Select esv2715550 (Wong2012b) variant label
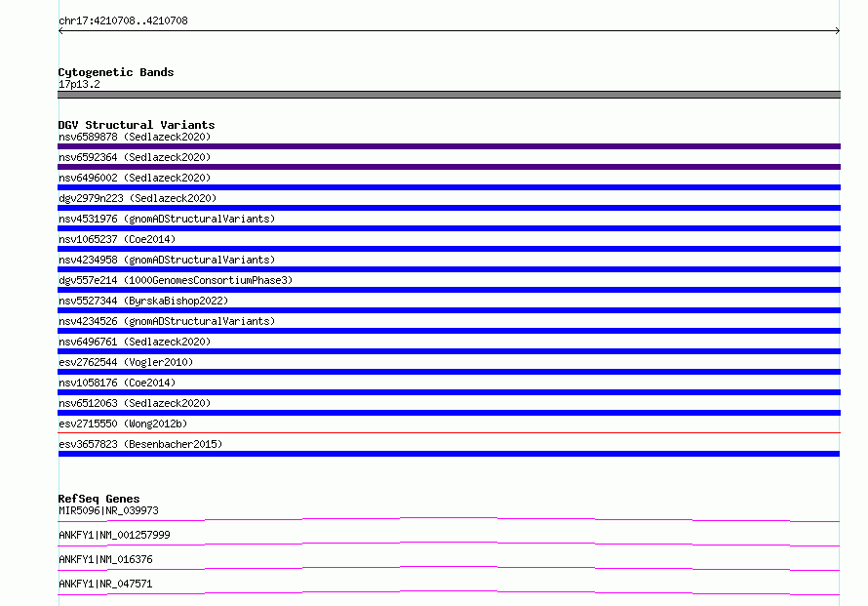 pyautogui.click(x=123, y=424)
